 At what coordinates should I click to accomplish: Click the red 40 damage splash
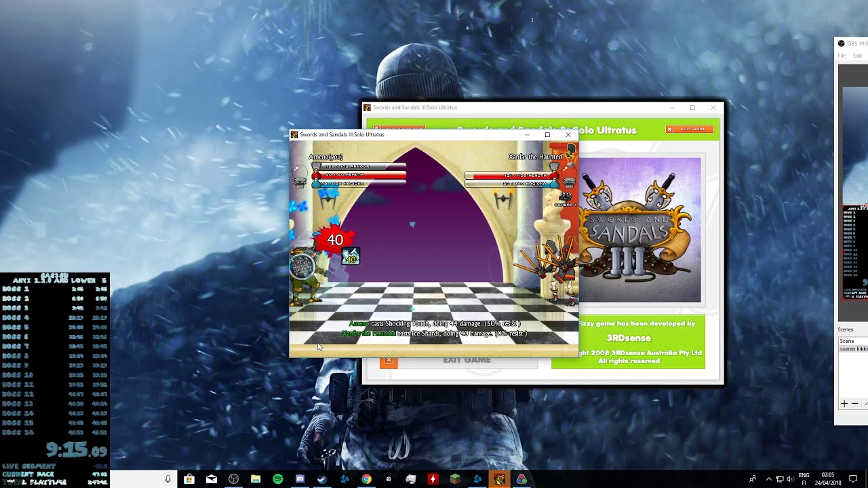[334, 240]
